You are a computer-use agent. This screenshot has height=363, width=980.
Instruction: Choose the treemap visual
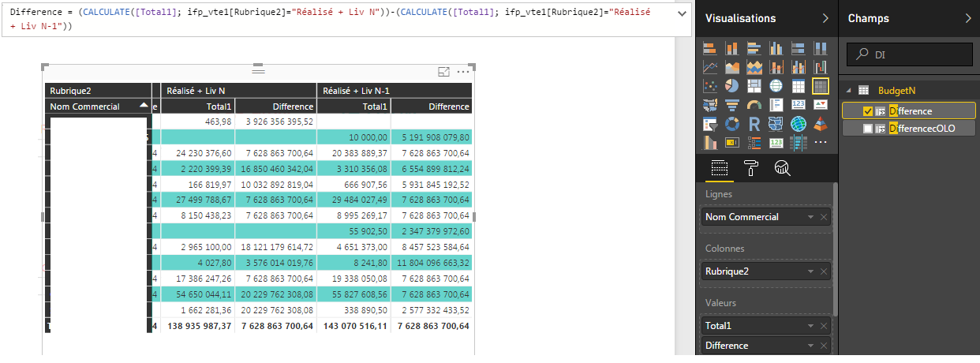[754, 85]
